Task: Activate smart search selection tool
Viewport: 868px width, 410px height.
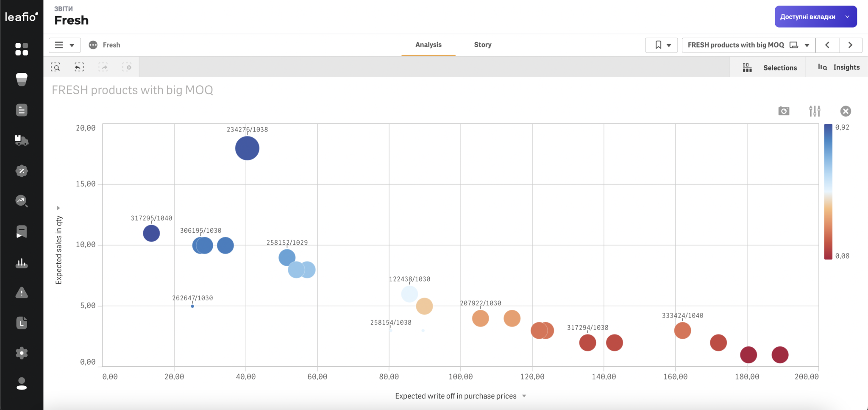Action: pos(56,67)
